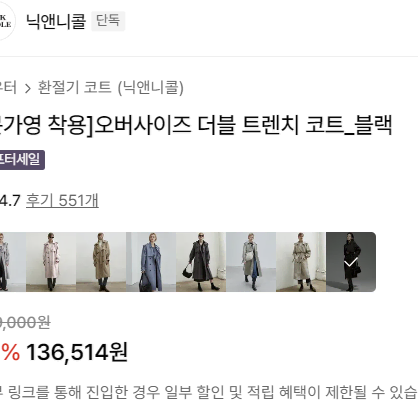Click the breadcrumb chevron arrow
This screenshot has height=418, width=418.
click(28, 88)
